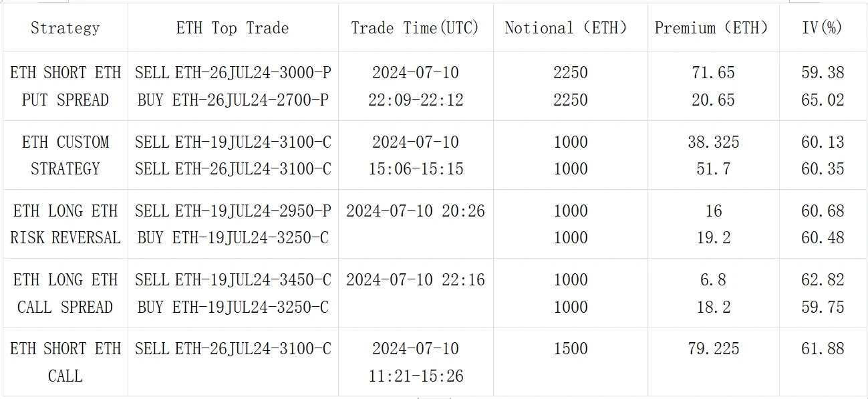Select the premium value 38.325
868x399 pixels.
(x=713, y=142)
